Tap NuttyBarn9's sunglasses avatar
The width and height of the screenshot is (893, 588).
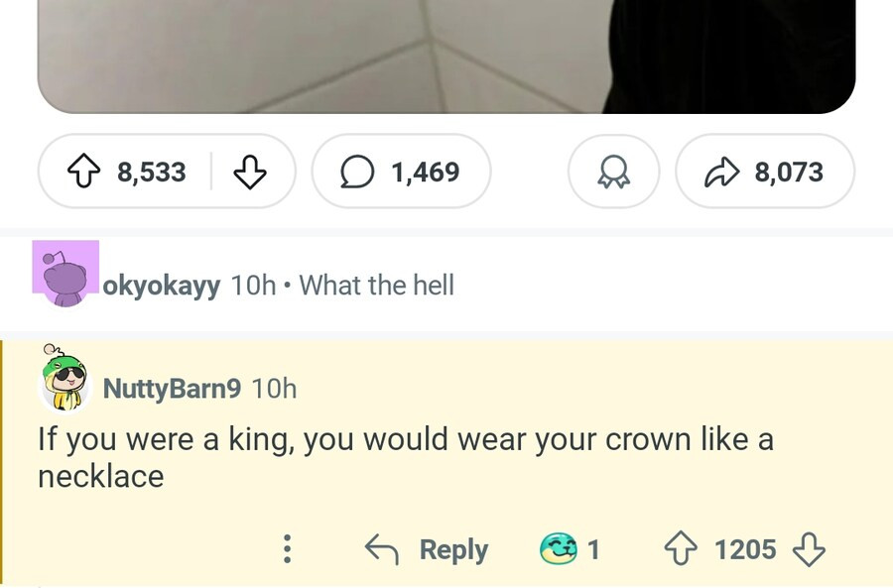pyautogui.click(x=64, y=380)
